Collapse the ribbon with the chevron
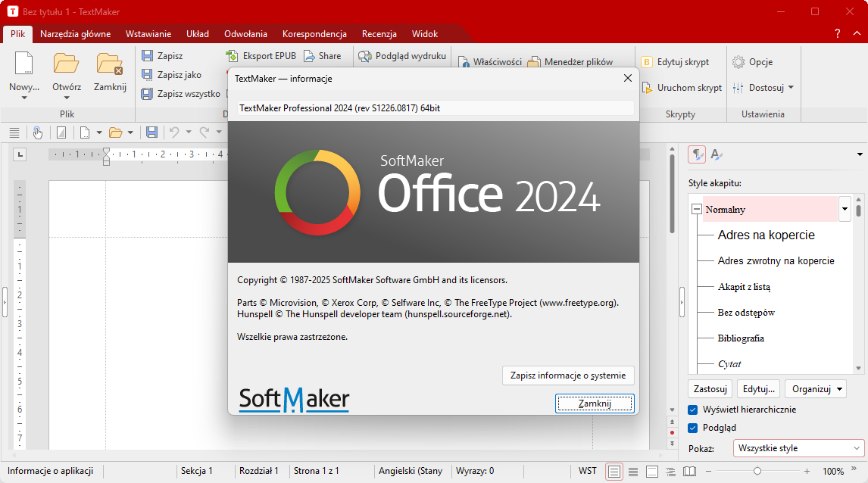Viewport: 868px width, 483px height. tap(857, 34)
